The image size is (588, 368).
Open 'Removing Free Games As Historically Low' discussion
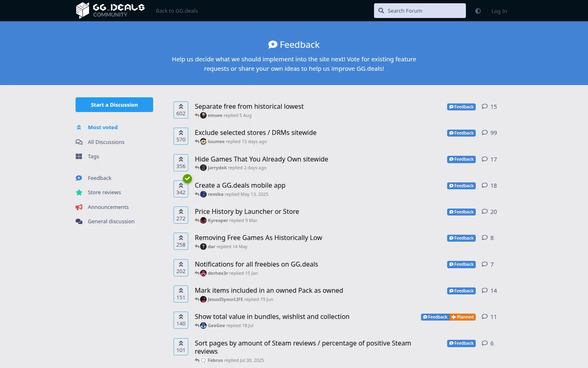pos(258,238)
